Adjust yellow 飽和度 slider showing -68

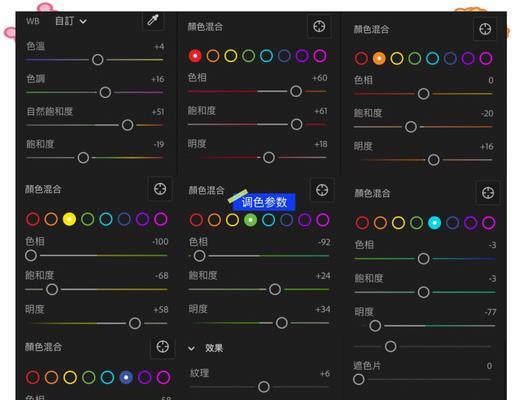(52, 289)
